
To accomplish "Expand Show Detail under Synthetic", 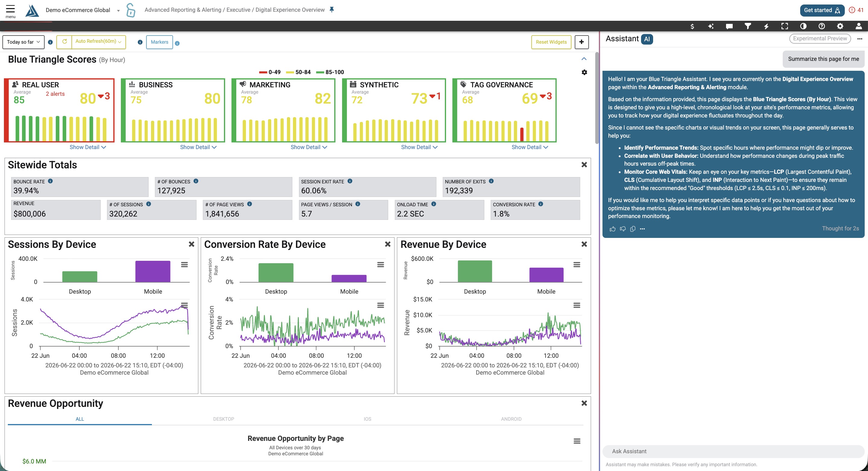I will (x=419, y=147).
